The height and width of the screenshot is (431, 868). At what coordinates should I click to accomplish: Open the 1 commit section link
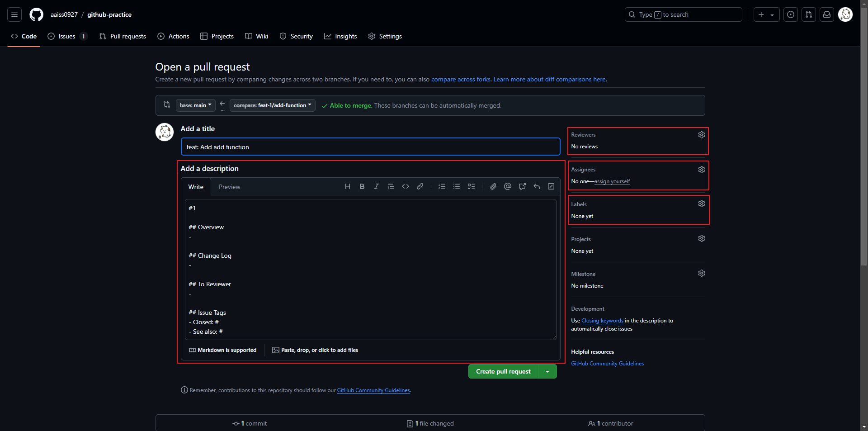click(x=250, y=423)
